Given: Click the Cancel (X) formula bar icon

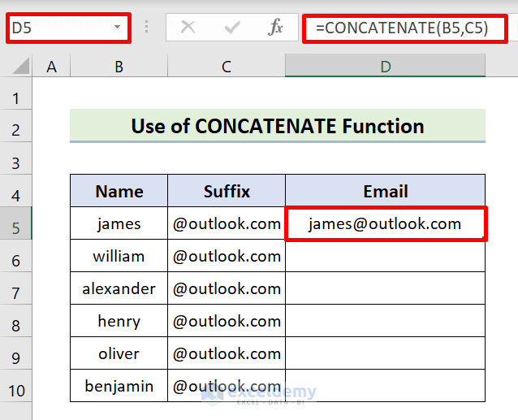Looking at the screenshot, I should [188, 28].
